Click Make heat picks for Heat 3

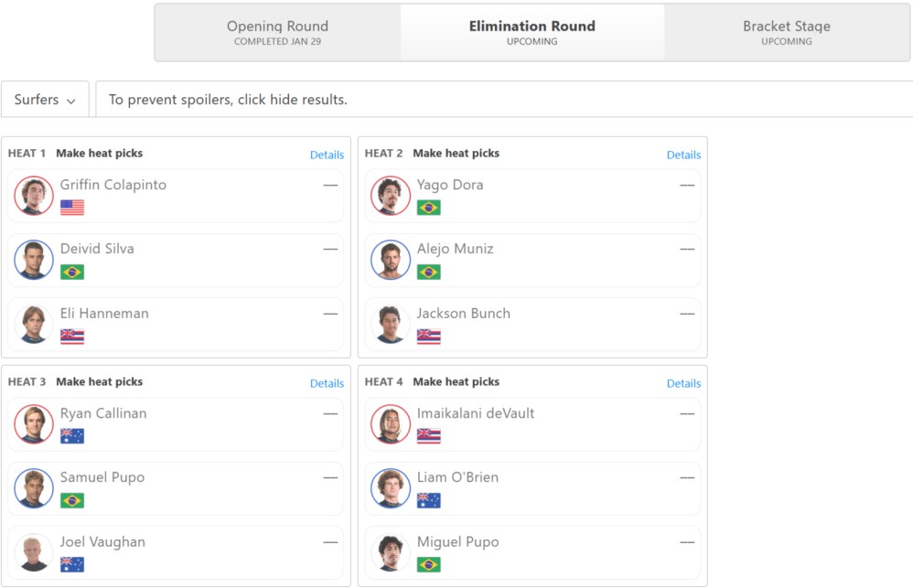pos(99,382)
